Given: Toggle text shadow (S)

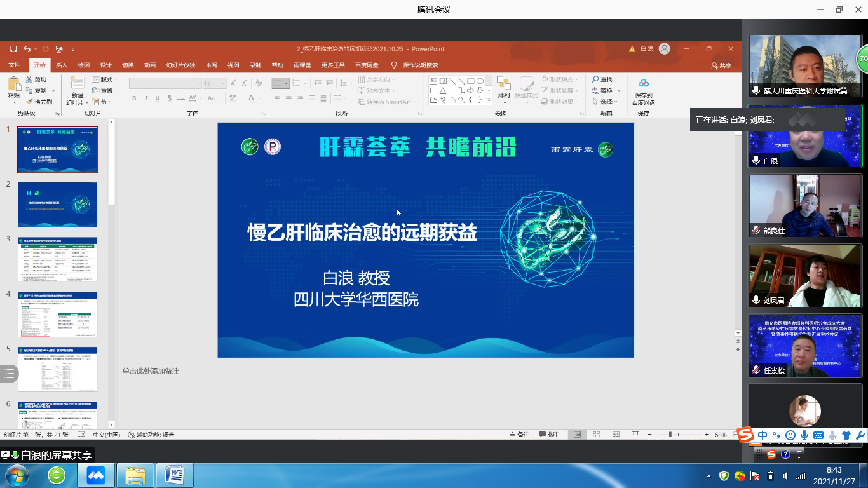Looking at the screenshot, I should pos(170,98).
